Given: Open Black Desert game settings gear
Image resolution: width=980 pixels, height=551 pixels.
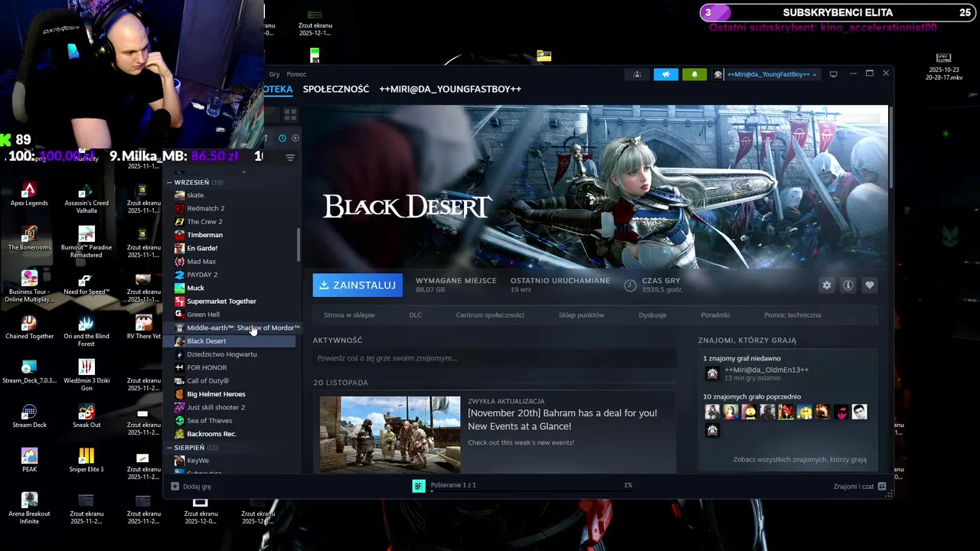Looking at the screenshot, I should pos(826,285).
